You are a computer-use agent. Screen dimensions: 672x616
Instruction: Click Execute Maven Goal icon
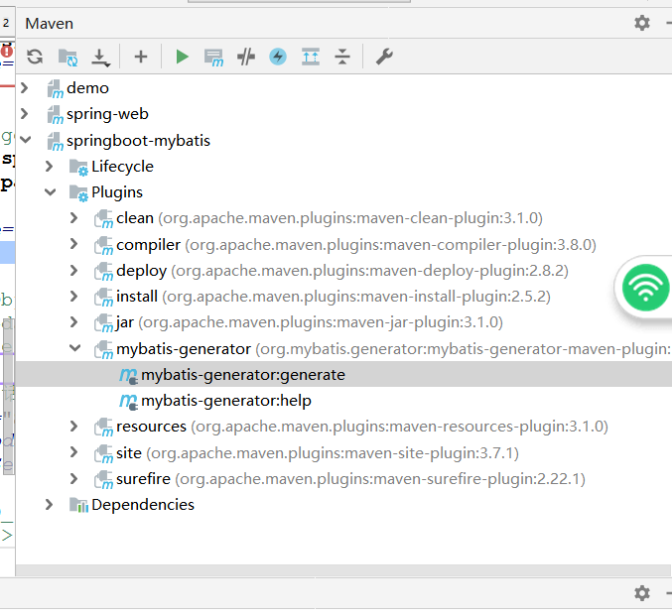pyautogui.click(x=213, y=58)
